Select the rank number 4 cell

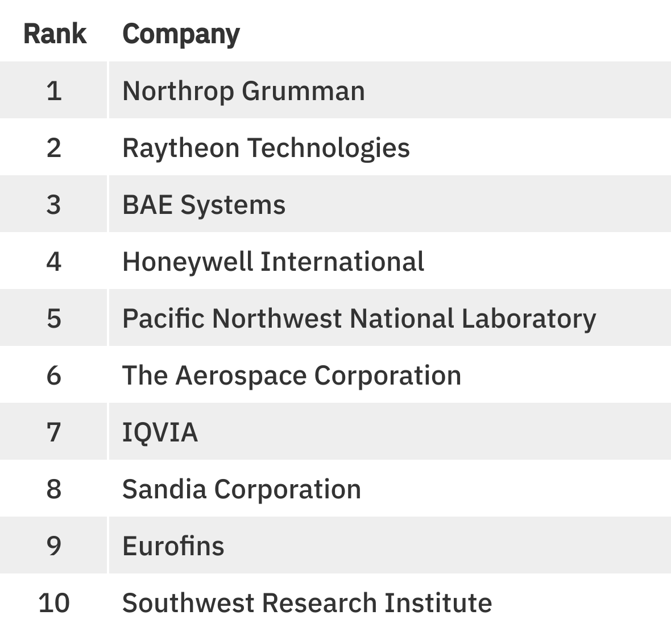pos(53,262)
